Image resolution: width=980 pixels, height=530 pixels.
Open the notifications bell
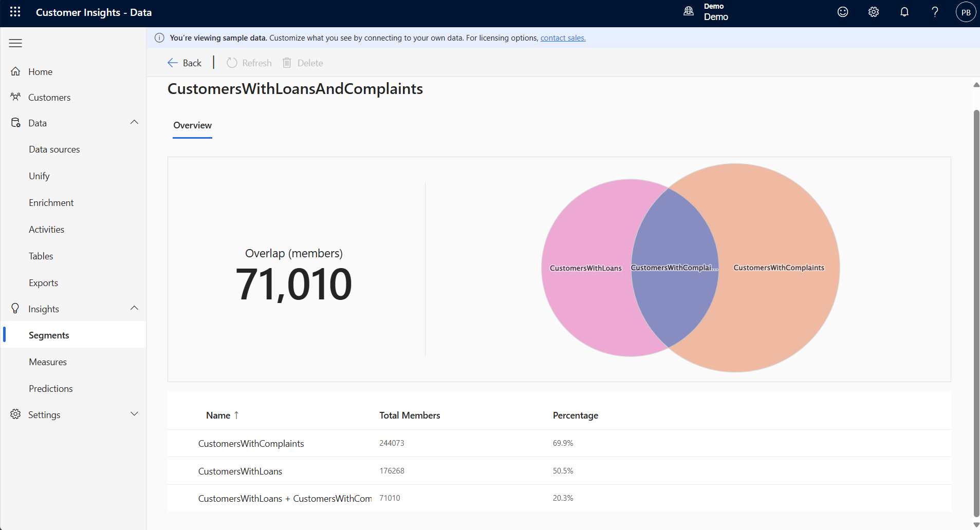pos(904,12)
